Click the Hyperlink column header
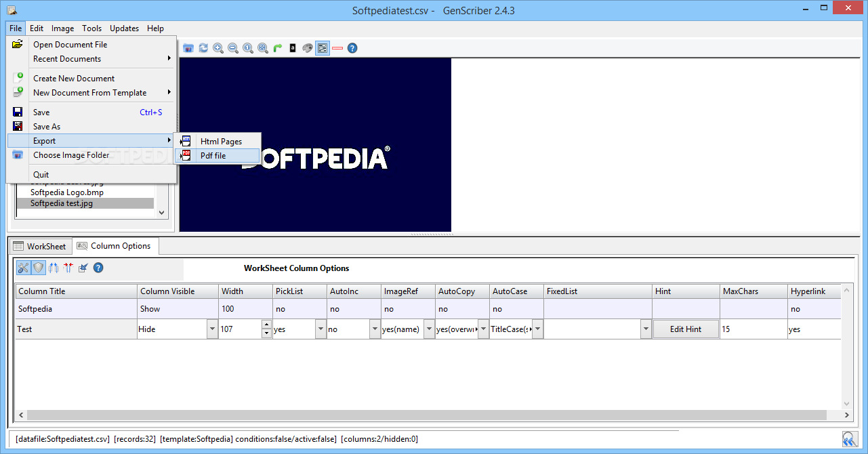868x454 pixels. [x=814, y=291]
